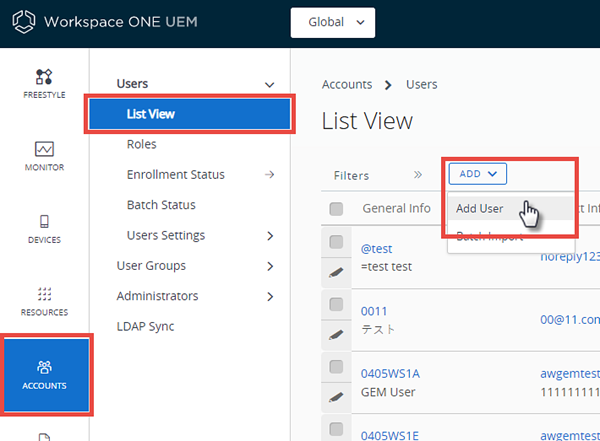Open the @test user link
The width and height of the screenshot is (600, 441).
coord(377,249)
